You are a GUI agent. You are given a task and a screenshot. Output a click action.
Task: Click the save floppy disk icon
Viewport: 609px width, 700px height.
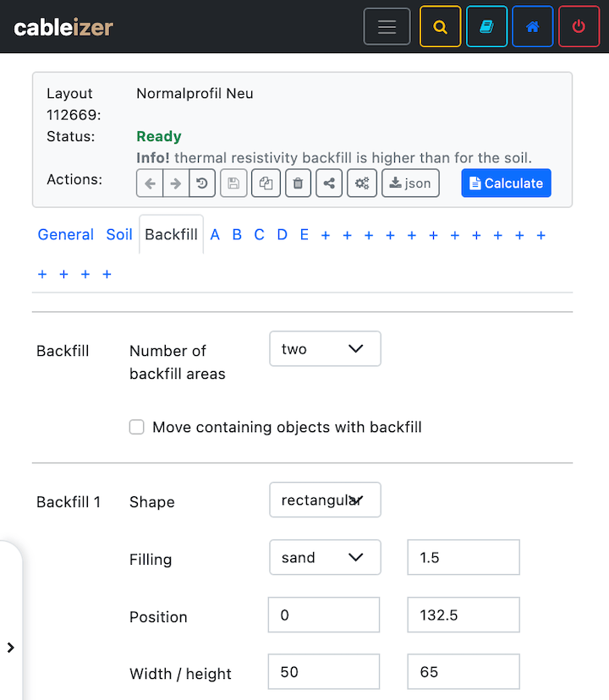pos(233,183)
